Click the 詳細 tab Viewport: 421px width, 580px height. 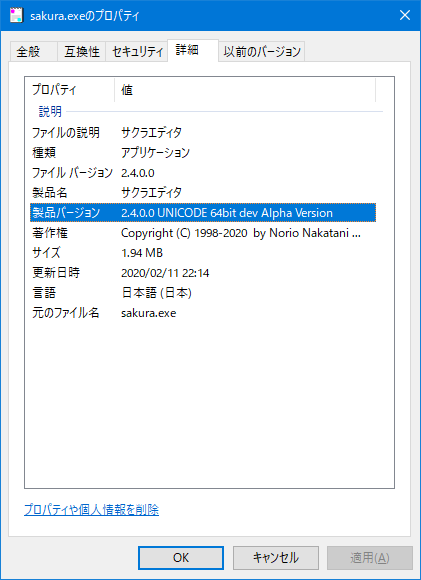point(193,50)
